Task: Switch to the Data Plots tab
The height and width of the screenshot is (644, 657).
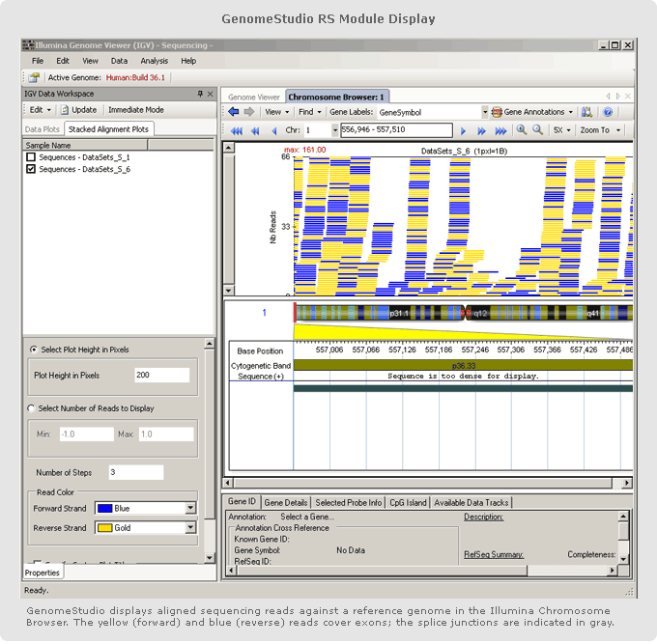Action: [x=43, y=128]
